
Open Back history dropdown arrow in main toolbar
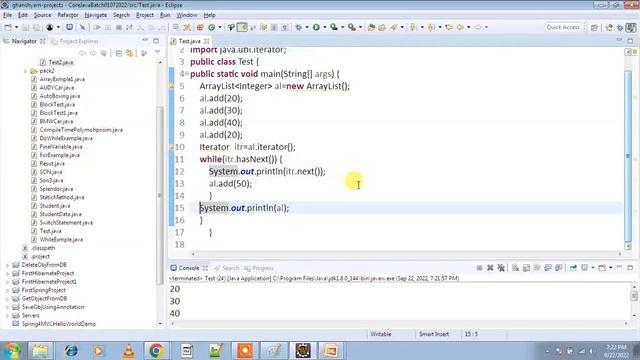tap(468, 27)
